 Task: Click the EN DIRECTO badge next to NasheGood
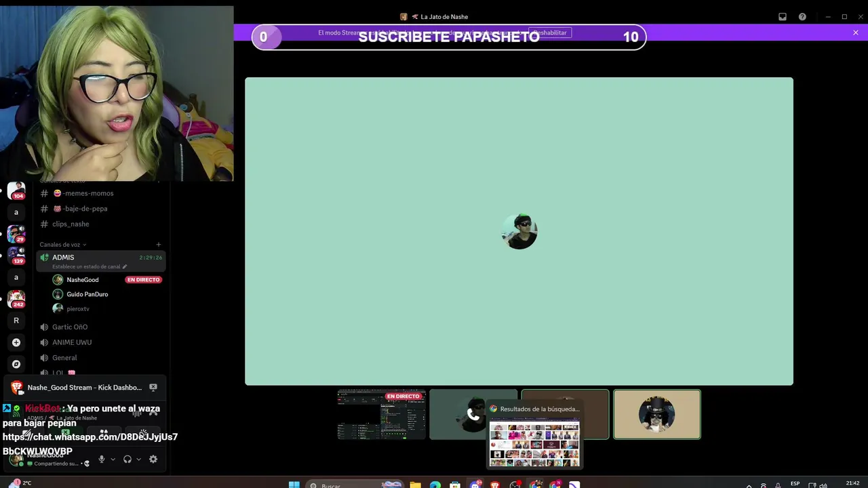click(x=143, y=280)
